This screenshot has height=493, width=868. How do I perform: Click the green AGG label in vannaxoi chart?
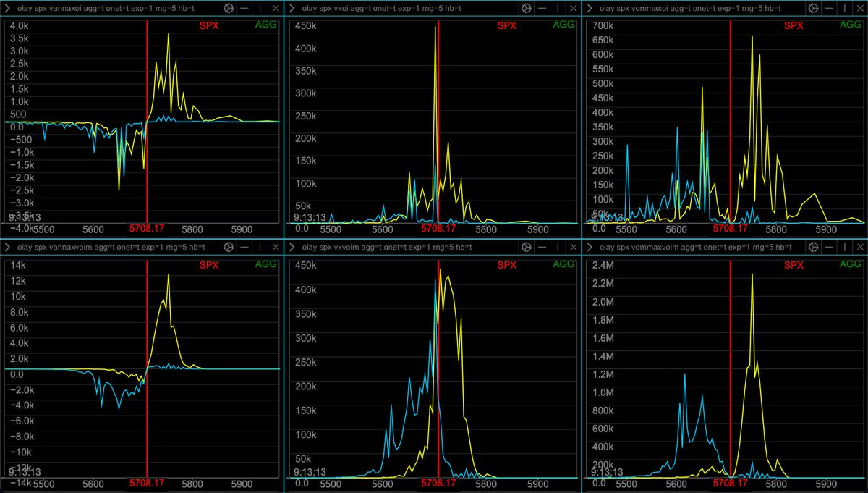(266, 25)
